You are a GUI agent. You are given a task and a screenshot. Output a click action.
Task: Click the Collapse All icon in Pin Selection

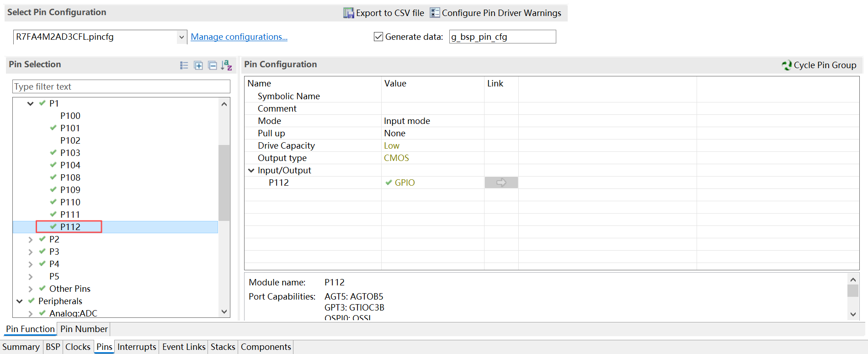point(213,65)
